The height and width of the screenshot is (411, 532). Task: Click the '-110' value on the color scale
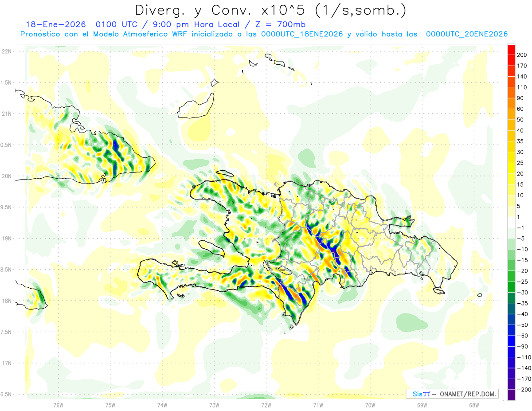point(524,357)
